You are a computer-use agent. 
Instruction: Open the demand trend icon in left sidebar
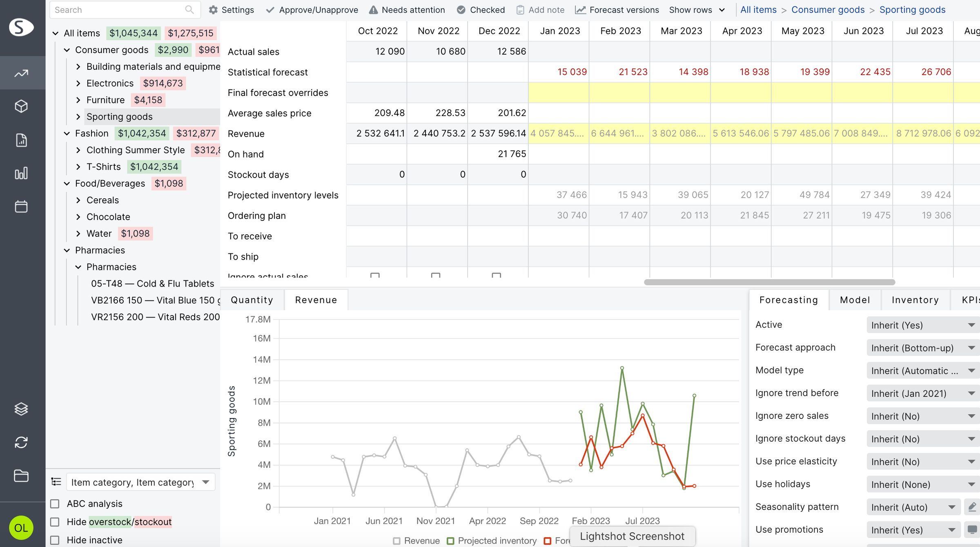[x=22, y=73]
